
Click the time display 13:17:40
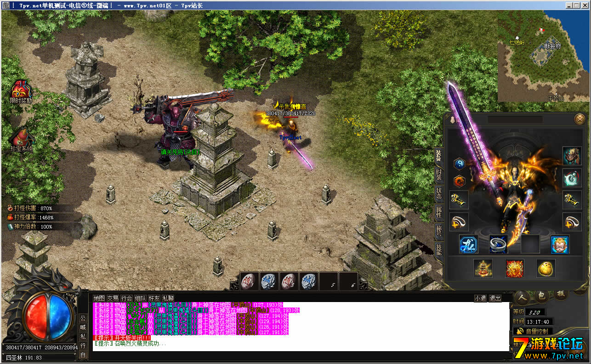539,321
